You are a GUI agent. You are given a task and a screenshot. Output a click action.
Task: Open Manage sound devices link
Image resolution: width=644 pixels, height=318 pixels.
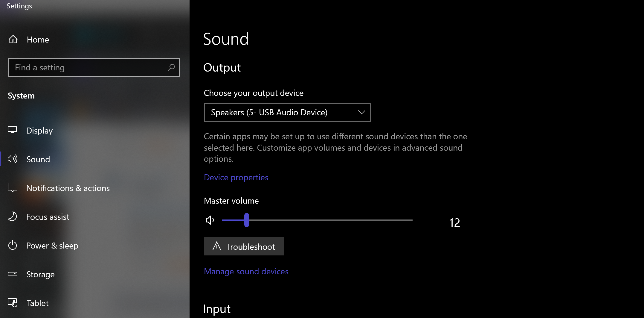click(246, 271)
